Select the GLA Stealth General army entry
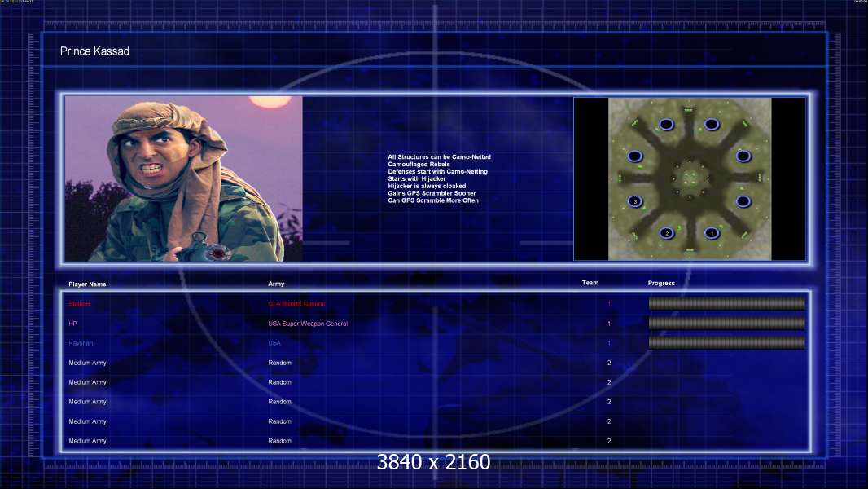Image resolution: width=868 pixels, height=489 pixels. coord(296,304)
